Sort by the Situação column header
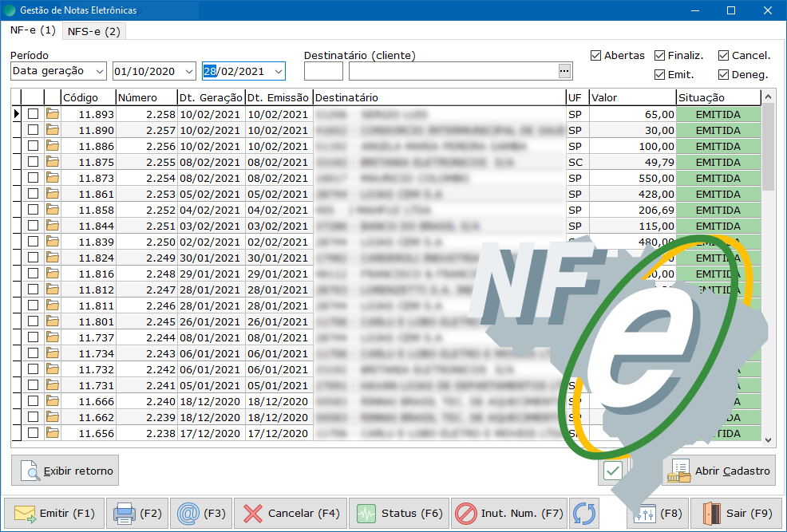This screenshot has width=787, height=532. click(x=718, y=98)
